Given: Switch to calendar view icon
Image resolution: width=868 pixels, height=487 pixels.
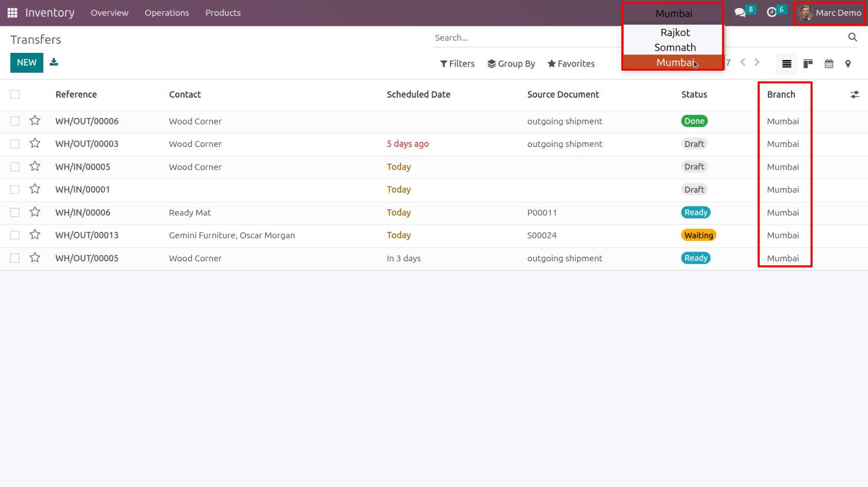Looking at the screenshot, I should tap(829, 64).
